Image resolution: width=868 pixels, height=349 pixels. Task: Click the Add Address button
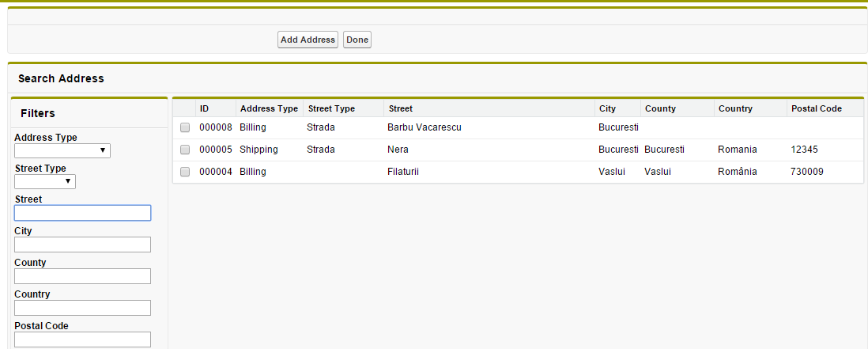pyautogui.click(x=308, y=40)
